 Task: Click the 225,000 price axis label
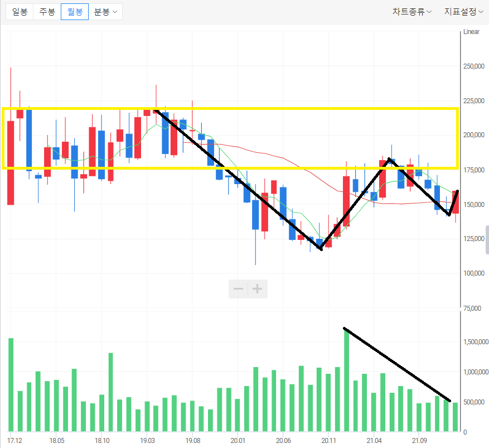click(474, 101)
